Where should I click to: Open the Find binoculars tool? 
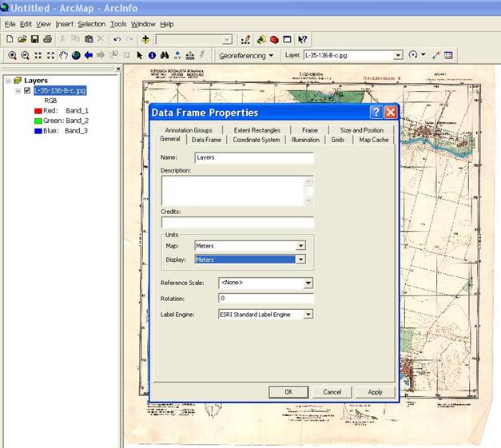(x=165, y=55)
